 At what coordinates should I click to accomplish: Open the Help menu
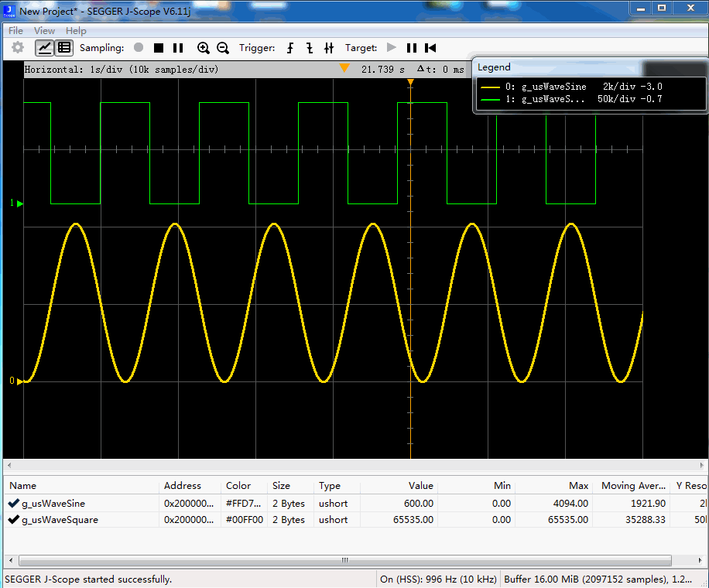click(x=76, y=31)
